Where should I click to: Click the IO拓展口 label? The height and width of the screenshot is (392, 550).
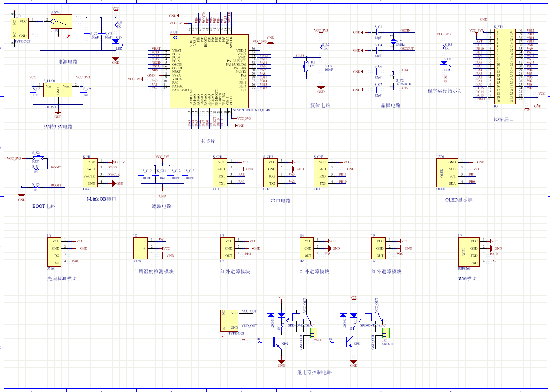click(504, 119)
